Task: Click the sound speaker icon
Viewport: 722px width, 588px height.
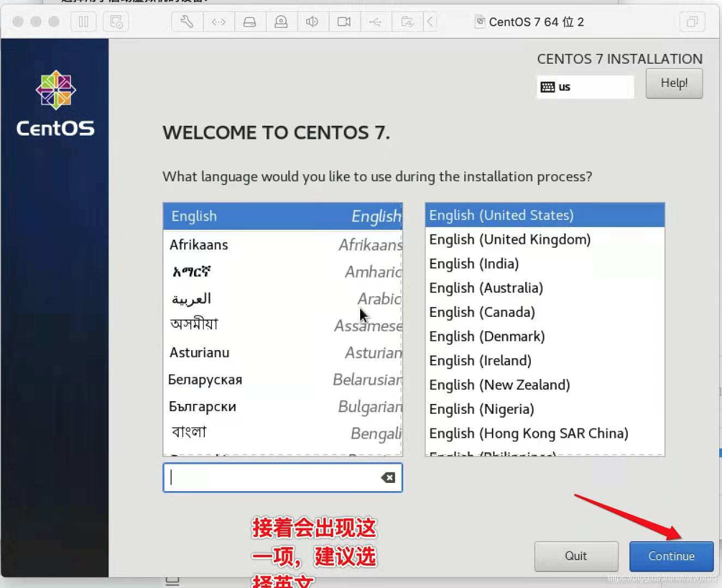Action: [312, 22]
